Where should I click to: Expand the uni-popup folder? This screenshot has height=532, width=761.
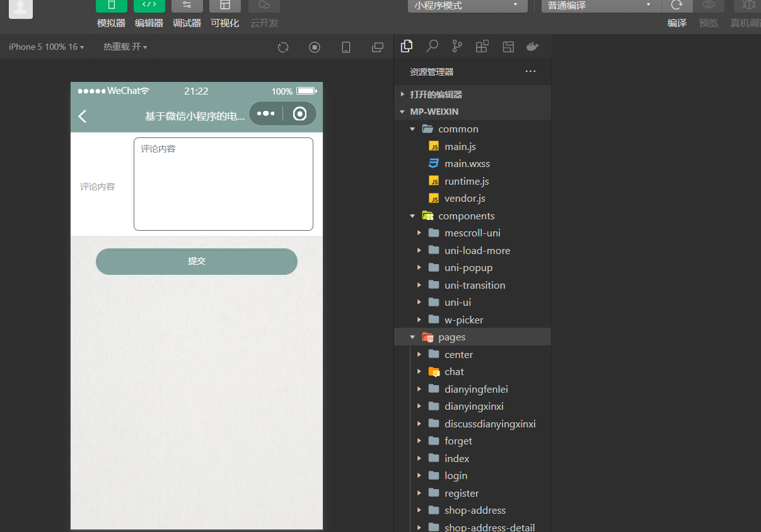pos(473,268)
